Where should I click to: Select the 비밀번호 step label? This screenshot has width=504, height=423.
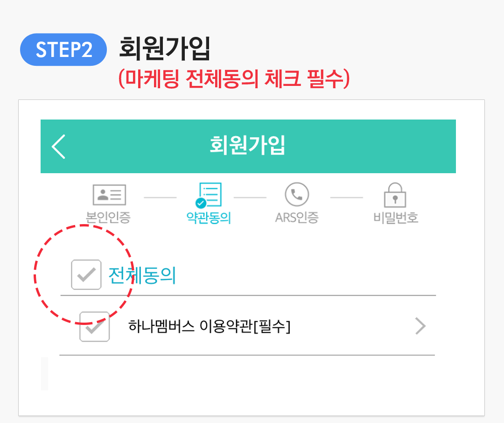[396, 218]
